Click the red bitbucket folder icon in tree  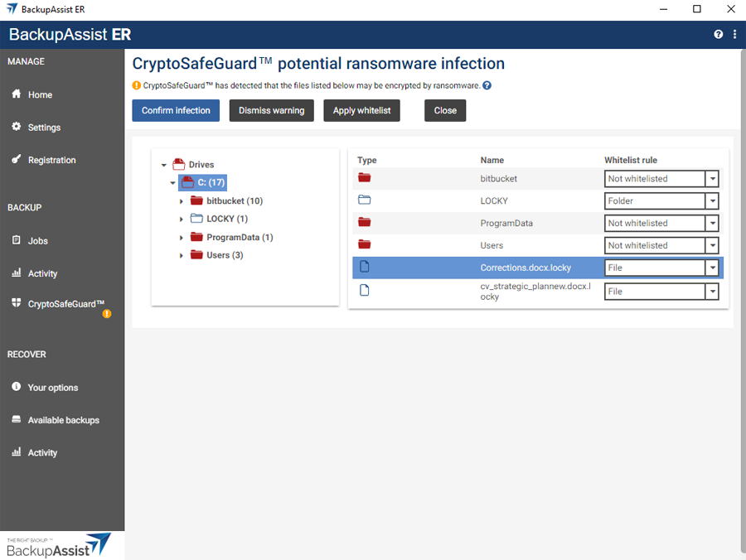196,200
